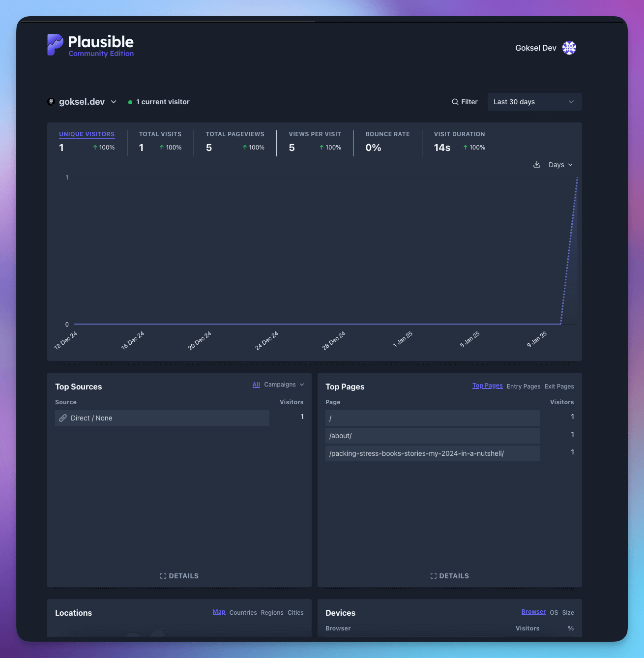Switch Top Sources to All
Image resolution: width=644 pixels, height=658 pixels.
[256, 385]
